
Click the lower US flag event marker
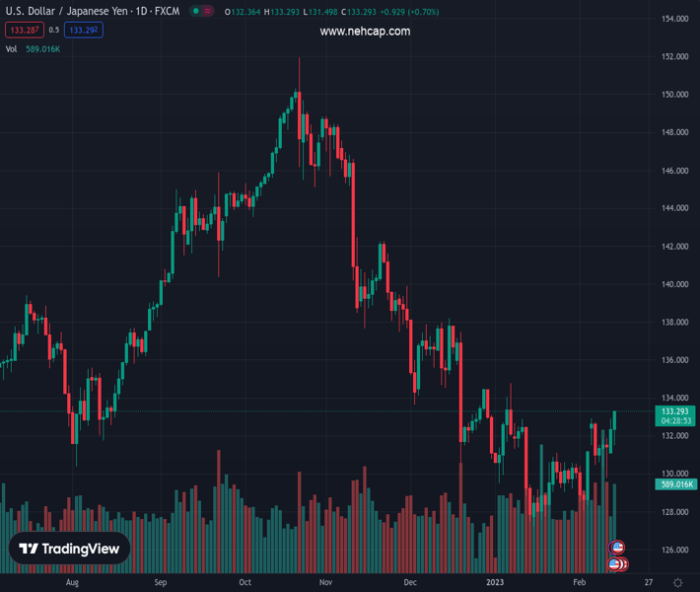pos(615,564)
